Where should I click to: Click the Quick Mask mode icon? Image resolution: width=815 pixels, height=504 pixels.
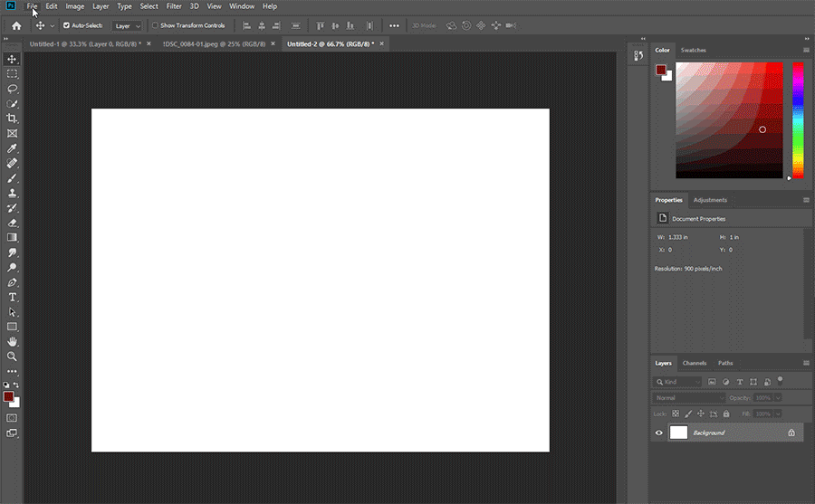click(x=12, y=418)
